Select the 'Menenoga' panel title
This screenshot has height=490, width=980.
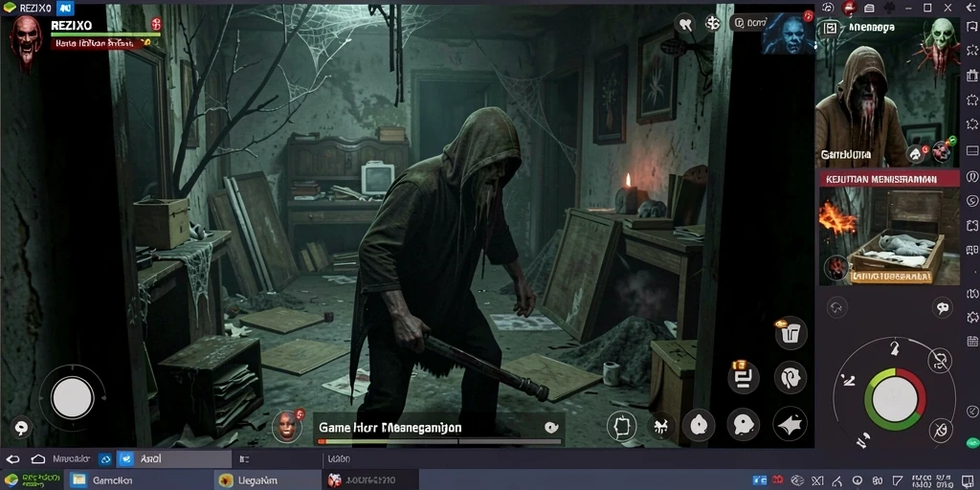[871, 28]
